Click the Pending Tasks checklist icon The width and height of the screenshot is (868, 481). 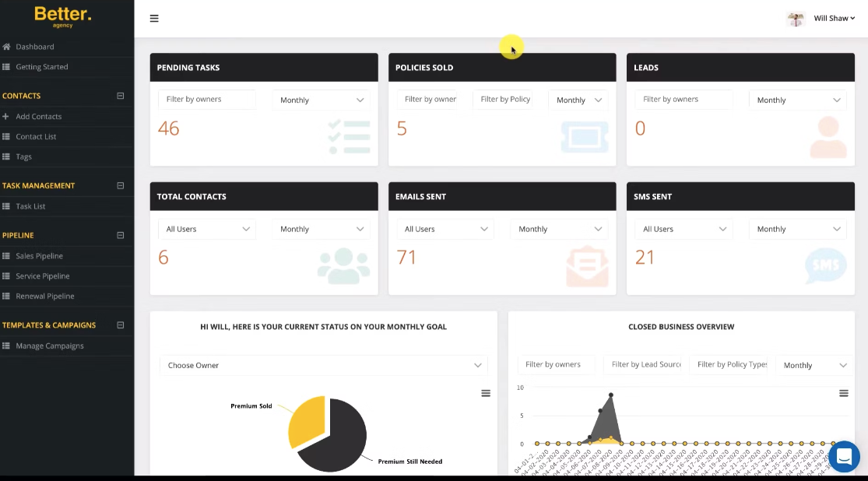pyautogui.click(x=349, y=136)
